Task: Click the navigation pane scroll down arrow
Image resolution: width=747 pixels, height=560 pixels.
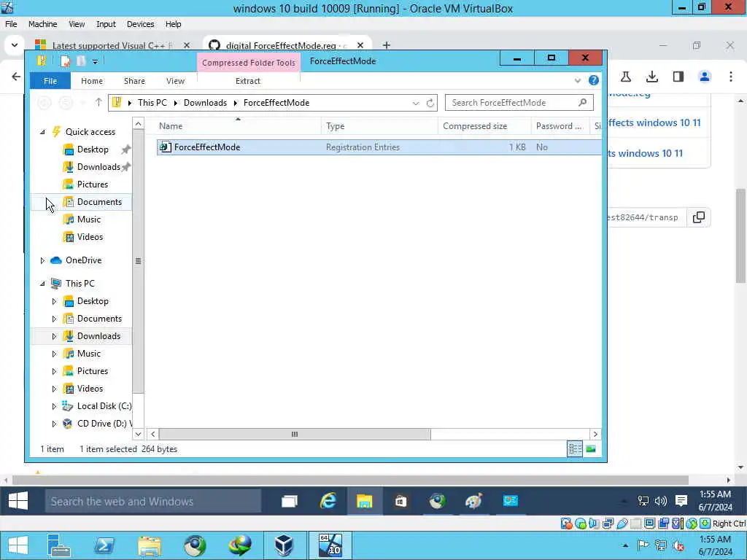Action: click(x=138, y=435)
